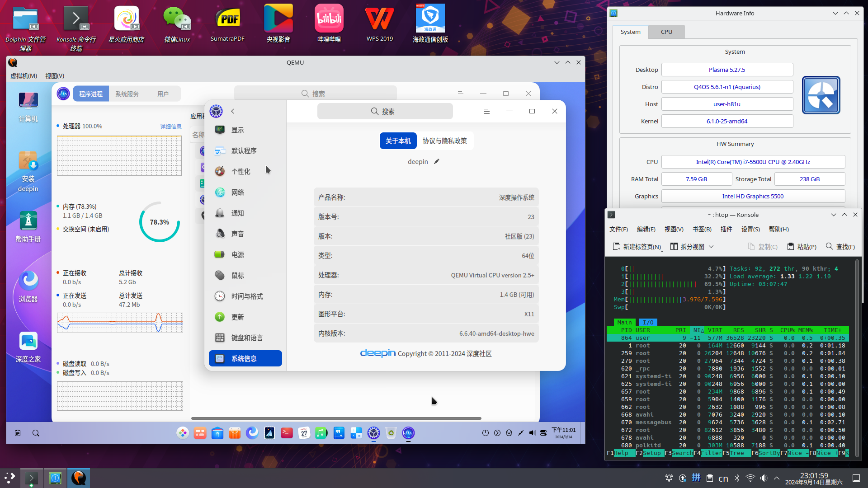Click the detailed info link for processor
The height and width of the screenshot is (488, 868).
(x=171, y=127)
